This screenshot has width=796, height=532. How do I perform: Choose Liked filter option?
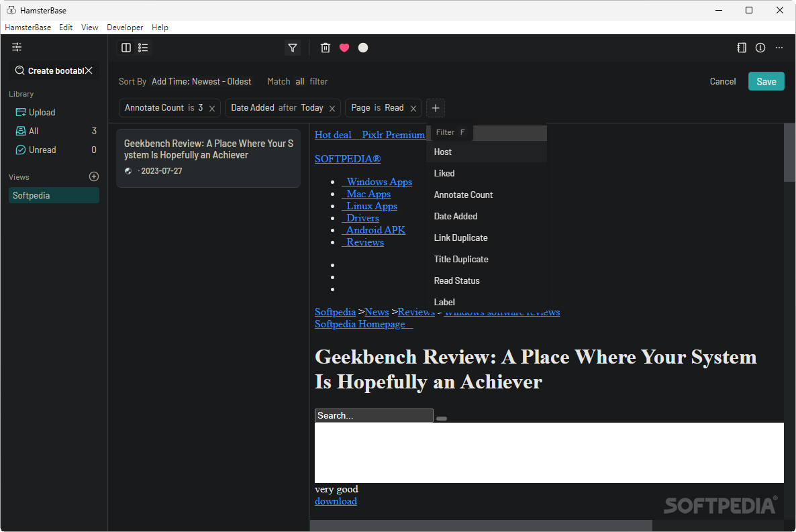[x=487, y=173]
